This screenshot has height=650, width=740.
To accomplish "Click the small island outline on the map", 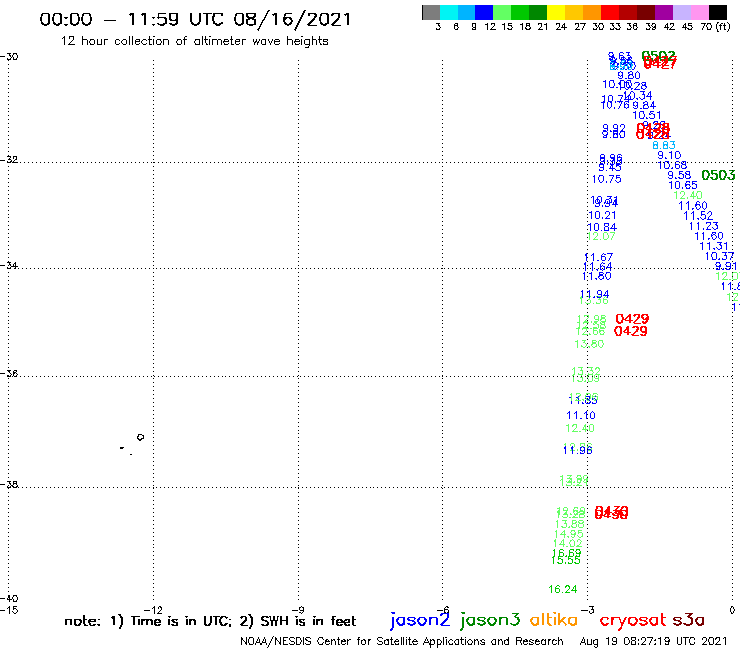I will pos(140,437).
